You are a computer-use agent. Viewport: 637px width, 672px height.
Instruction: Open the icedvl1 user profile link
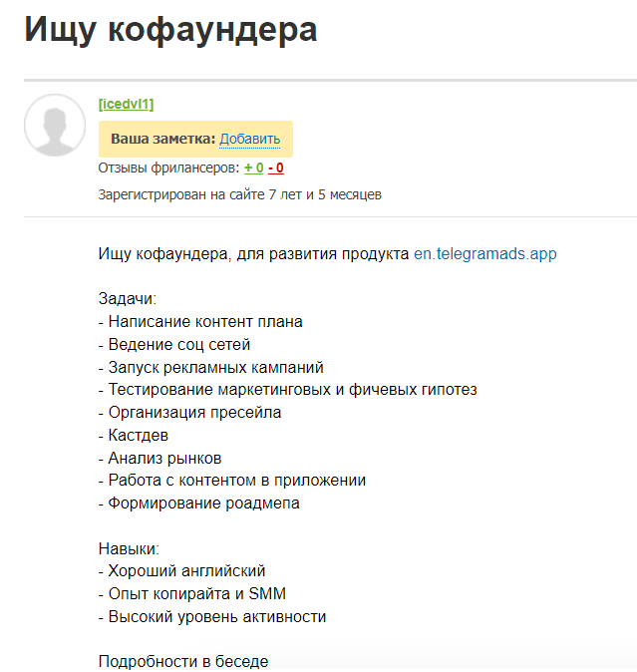pyautogui.click(x=126, y=104)
